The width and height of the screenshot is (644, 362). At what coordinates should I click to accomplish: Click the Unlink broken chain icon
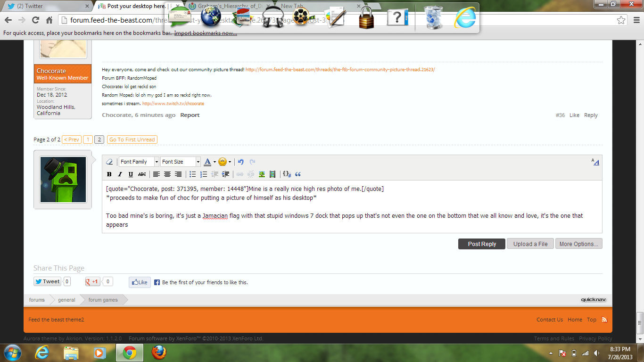click(x=251, y=174)
